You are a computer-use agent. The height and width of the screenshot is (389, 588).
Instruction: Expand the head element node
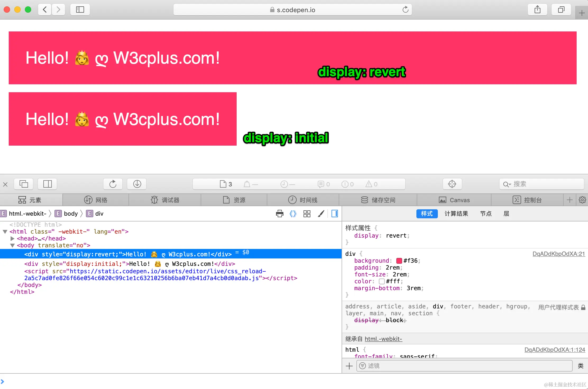pyautogui.click(x=12, y=239)
